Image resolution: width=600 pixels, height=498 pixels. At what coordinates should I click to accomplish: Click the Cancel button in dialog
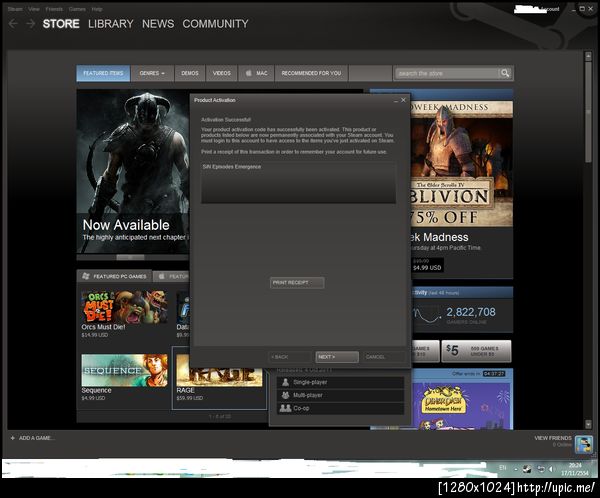[x=384, y=357]
